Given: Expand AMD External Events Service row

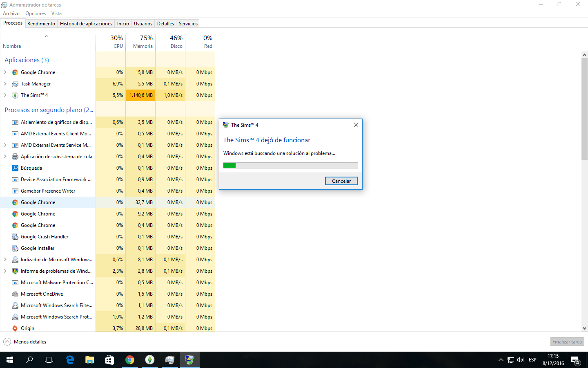Looking at the screenshot, I should click(5, 145).
